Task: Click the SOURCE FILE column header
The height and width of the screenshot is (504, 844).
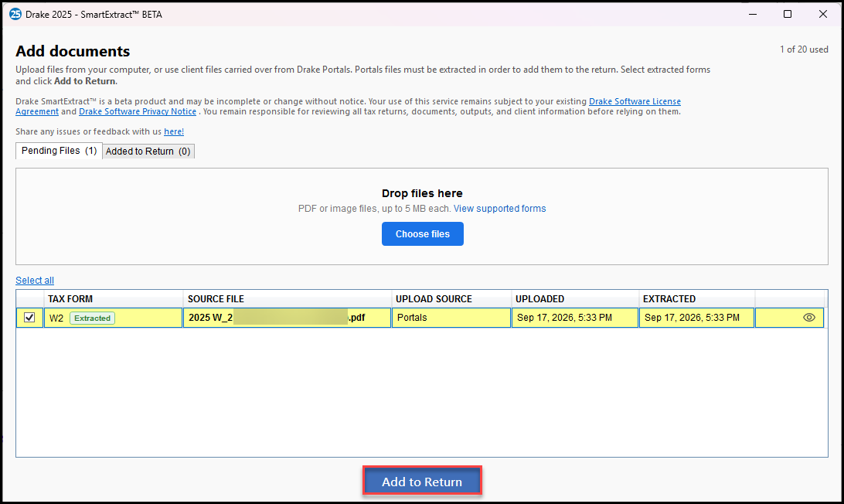Action: pos(288,299)
